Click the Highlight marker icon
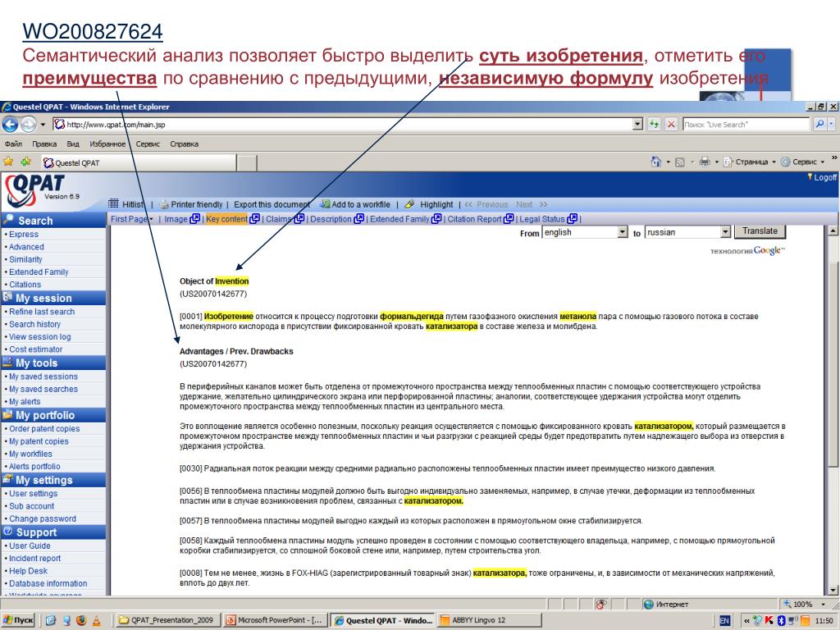 pos(410,204)
